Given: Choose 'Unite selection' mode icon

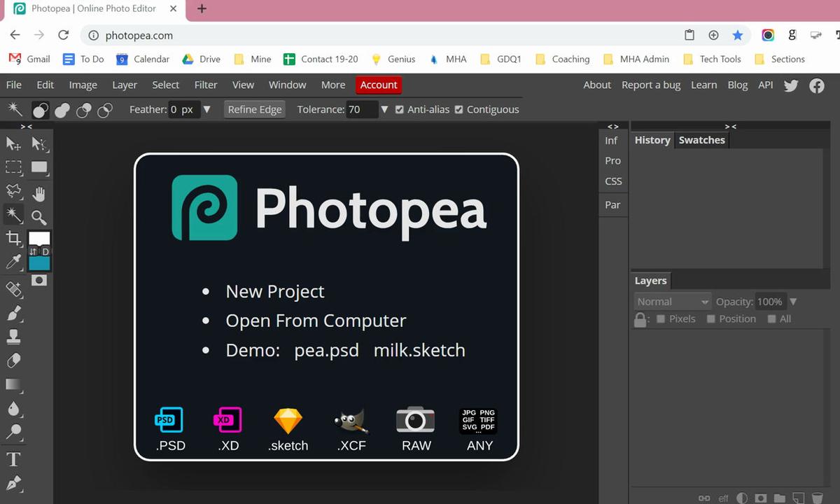Looking at the screenshot, I should [62, 110].
